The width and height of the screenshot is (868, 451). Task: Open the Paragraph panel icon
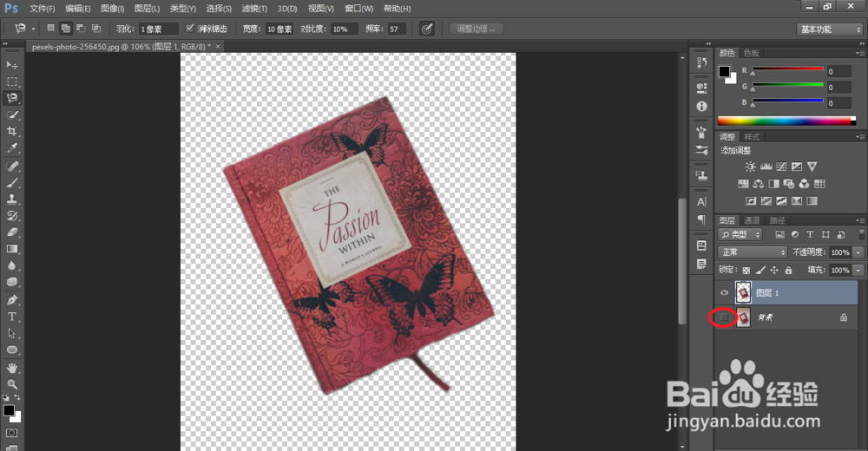click(x=701, y=219)
